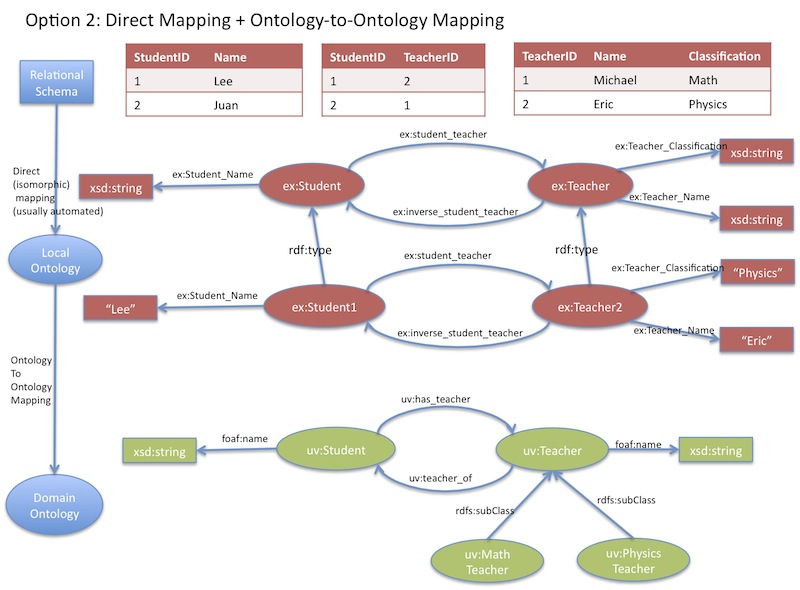Click the Juan cell in student table

coord(226,105)
